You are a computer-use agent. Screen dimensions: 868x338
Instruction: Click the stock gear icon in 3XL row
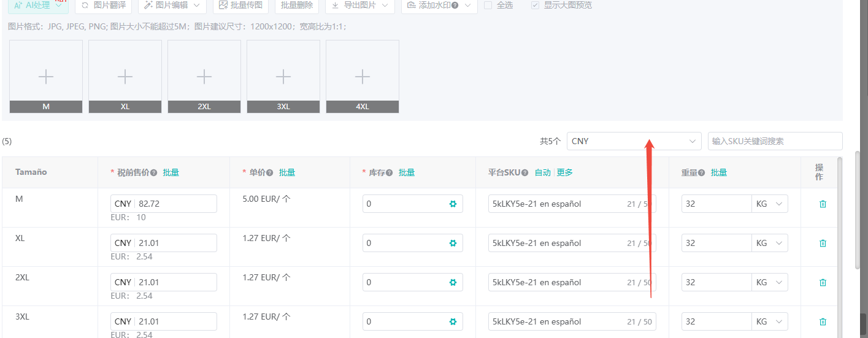tap(453, 321)
